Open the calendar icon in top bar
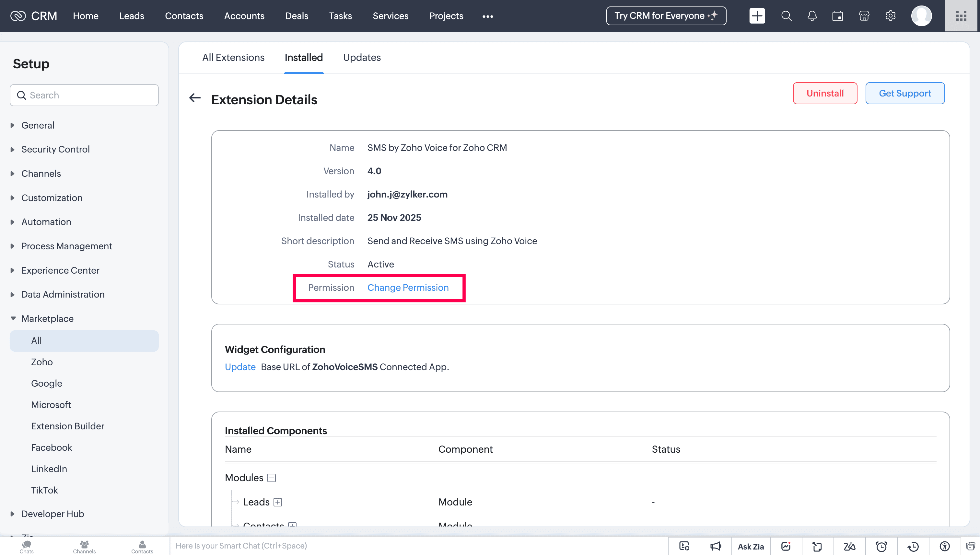Viewport: 980px width, 555px height. (838, 16)
